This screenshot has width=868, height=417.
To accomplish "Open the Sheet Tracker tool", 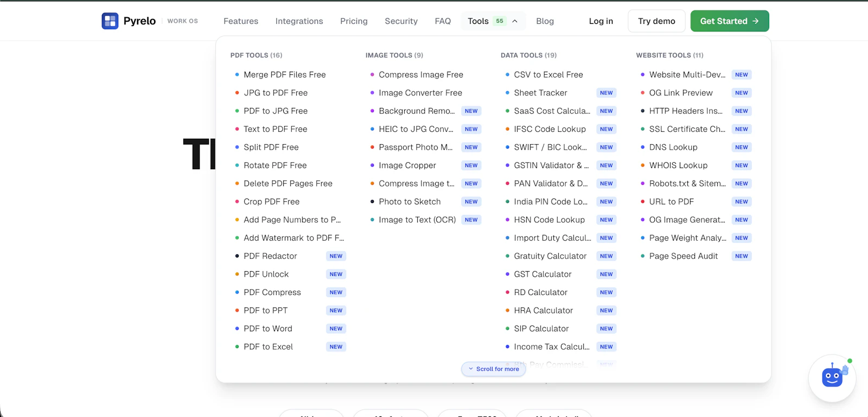I will (x=540, y=93).
